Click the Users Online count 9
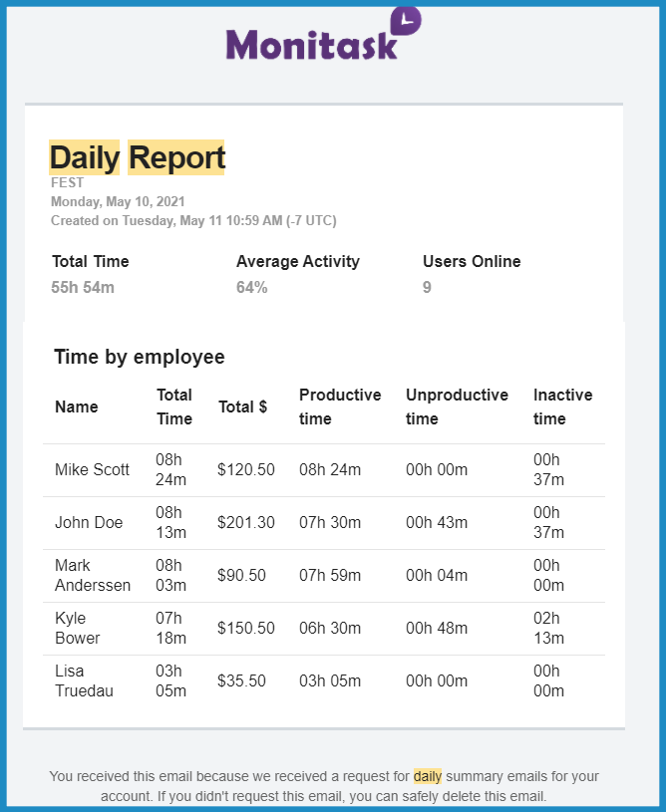 tap(427, 287)
